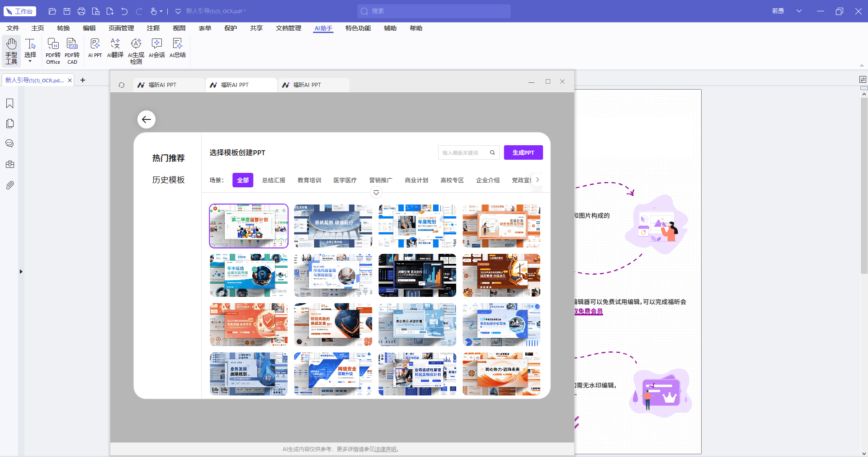Select 历史模板 in the template sidebar
This screenshot has height=457, width=868.
point(168,180)
